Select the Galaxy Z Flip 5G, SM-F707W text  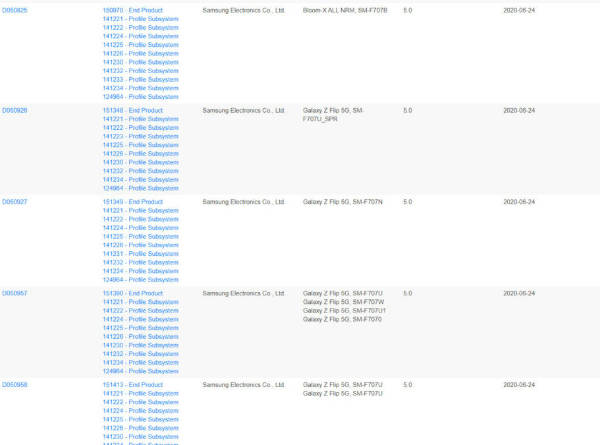[343, 302]
